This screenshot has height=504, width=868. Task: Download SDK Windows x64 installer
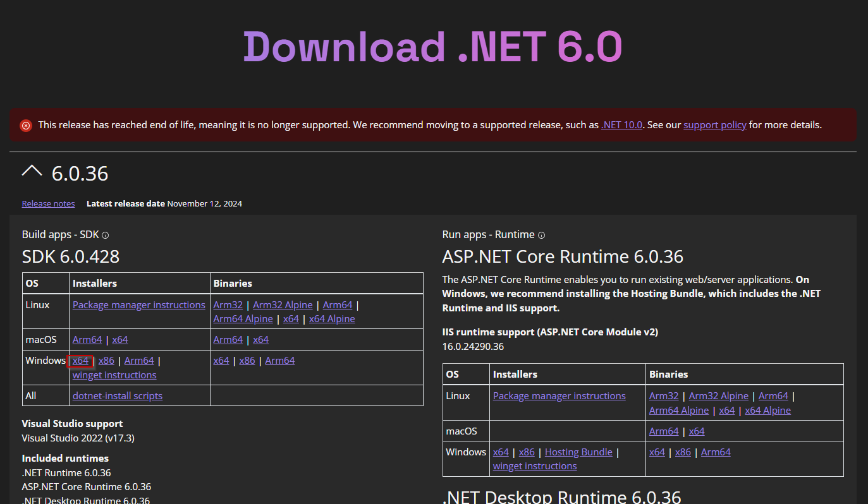80,361
